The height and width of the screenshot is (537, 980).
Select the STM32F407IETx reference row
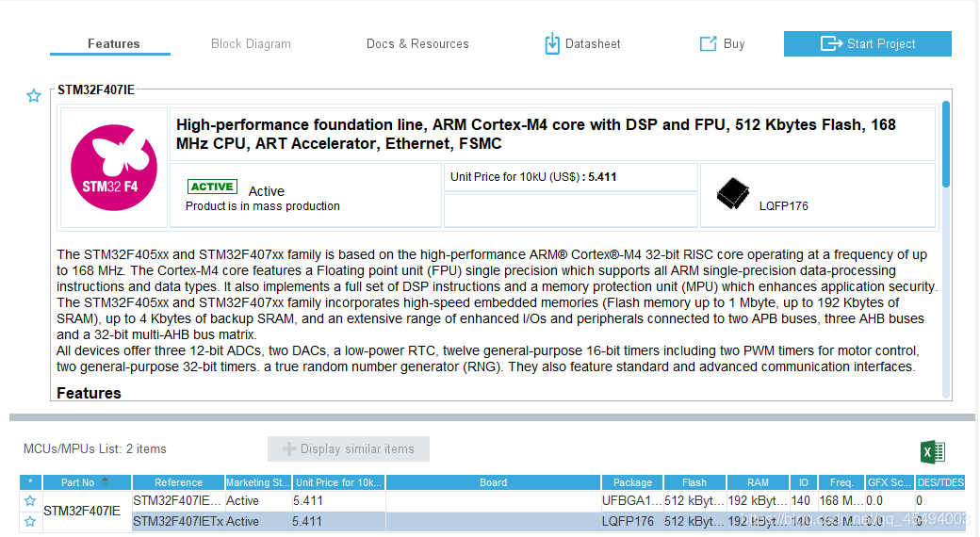178,521
